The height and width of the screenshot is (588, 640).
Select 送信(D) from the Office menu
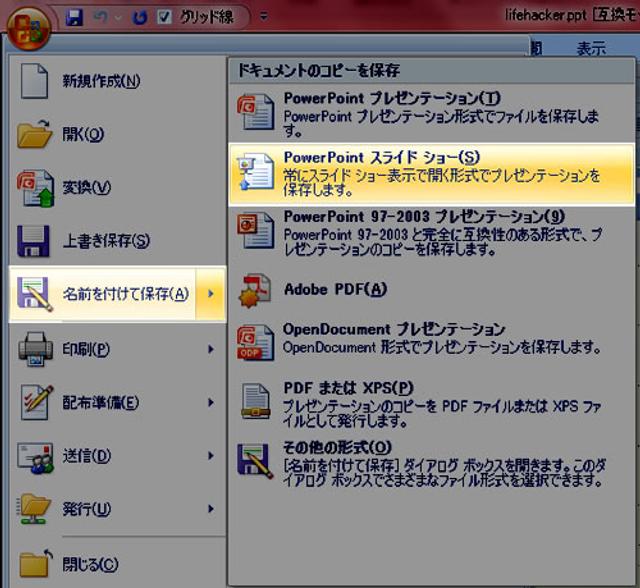(x=118, y=455)
